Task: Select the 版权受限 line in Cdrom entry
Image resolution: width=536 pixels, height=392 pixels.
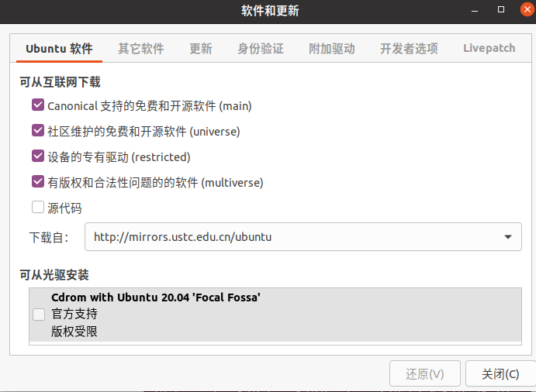Action: point(74,332)
